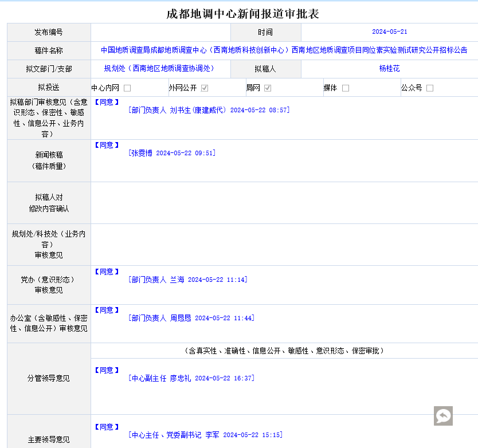Toggle the 外网公开 checkbox
This screenshot has width=478, height=448.
205,88
